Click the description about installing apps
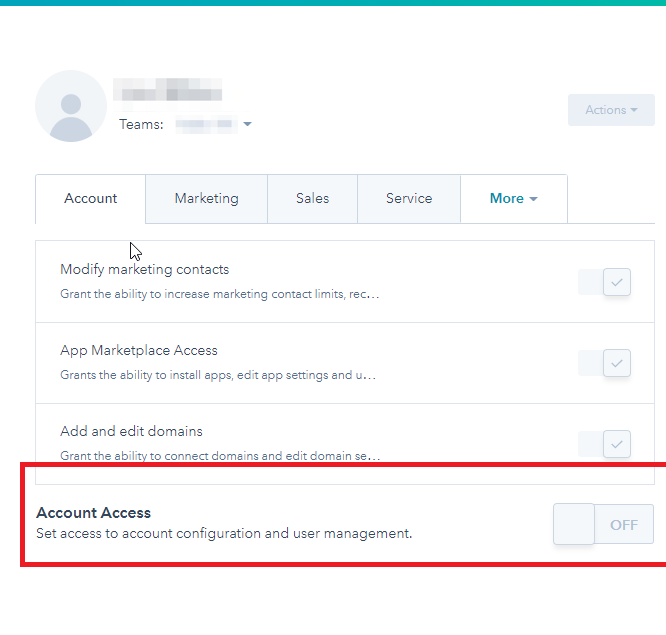Viewport: 666px width, 635px height. (x=217, y=376)
